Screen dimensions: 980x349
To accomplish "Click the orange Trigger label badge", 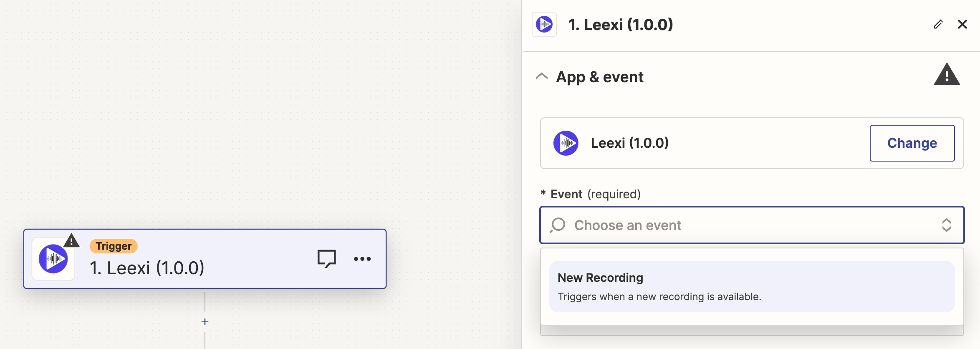I will [x=114, y=246].
